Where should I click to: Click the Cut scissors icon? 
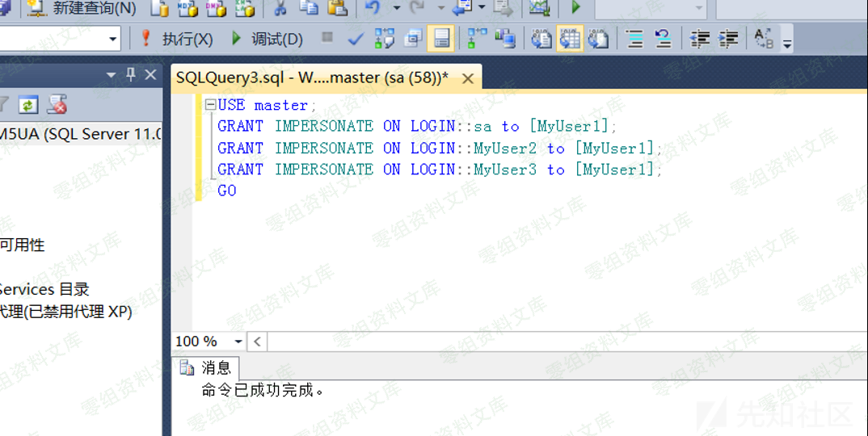click(x=280, y=8)
